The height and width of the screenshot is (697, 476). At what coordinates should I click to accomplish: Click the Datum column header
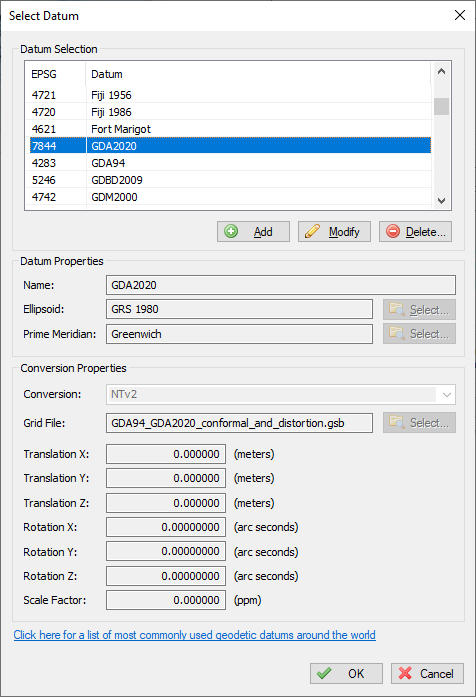(258, 74)
